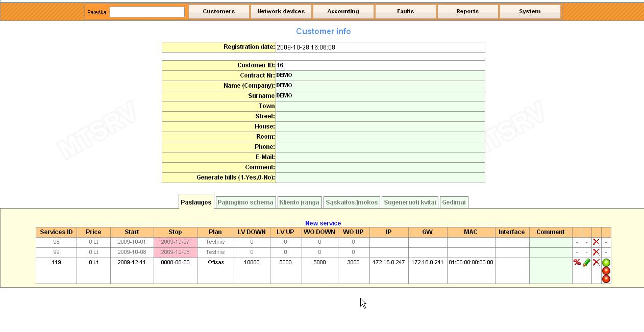This screenshot has width=644, height=332.
Task: Select the Paslaugos tab
Action: point(196,202)
